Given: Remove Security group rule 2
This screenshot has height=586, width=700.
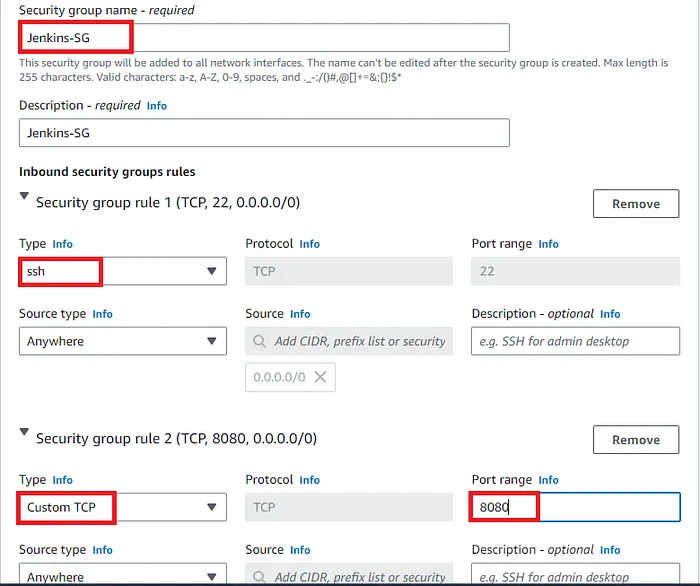Looking at the screenshot, I should (636, 440).
